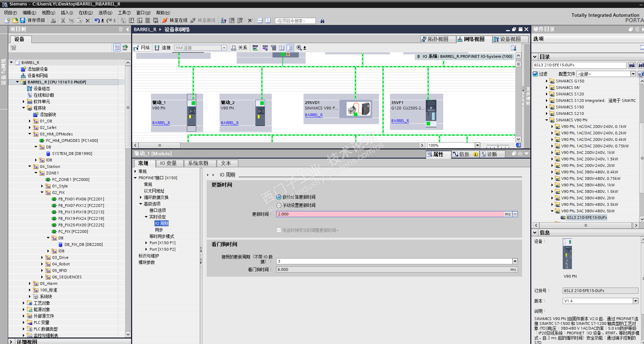
Task: Click the accessible devices icon in main toolbar
Action: 223,21
